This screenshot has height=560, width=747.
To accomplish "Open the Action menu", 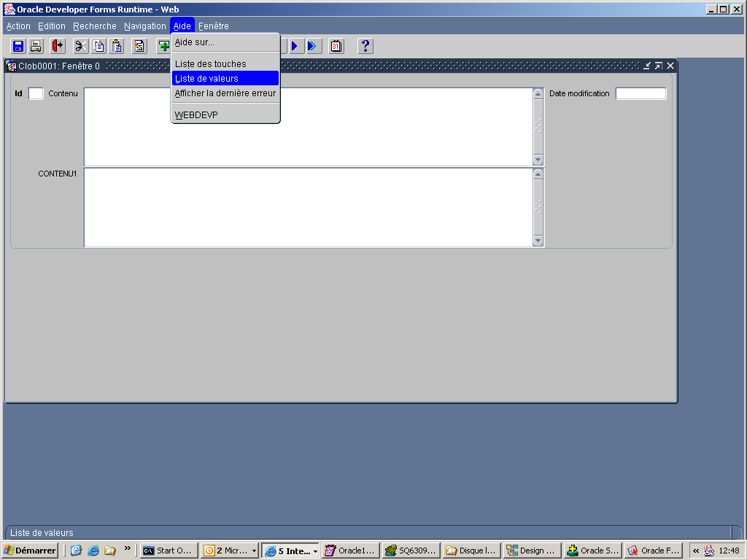I will 18,26.
